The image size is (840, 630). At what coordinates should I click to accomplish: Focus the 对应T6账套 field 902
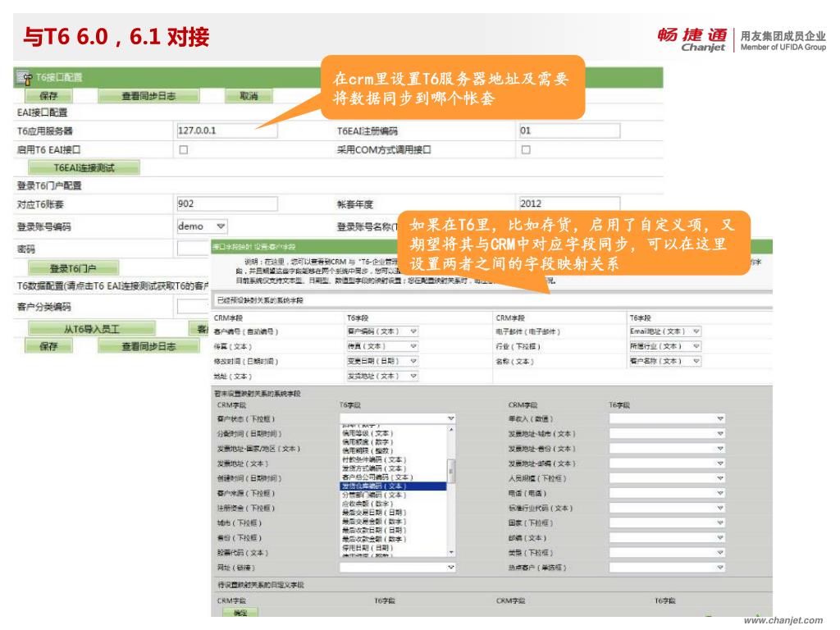pos(227,204)
